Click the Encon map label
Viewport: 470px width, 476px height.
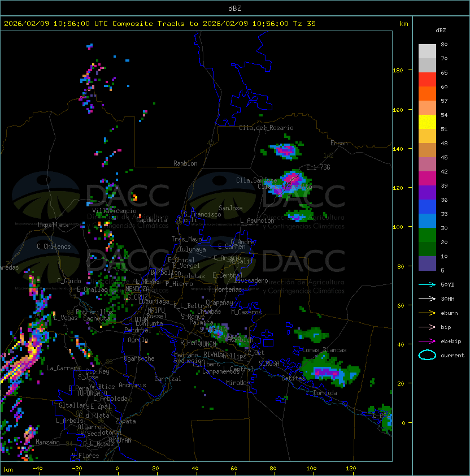coord(339,143)
